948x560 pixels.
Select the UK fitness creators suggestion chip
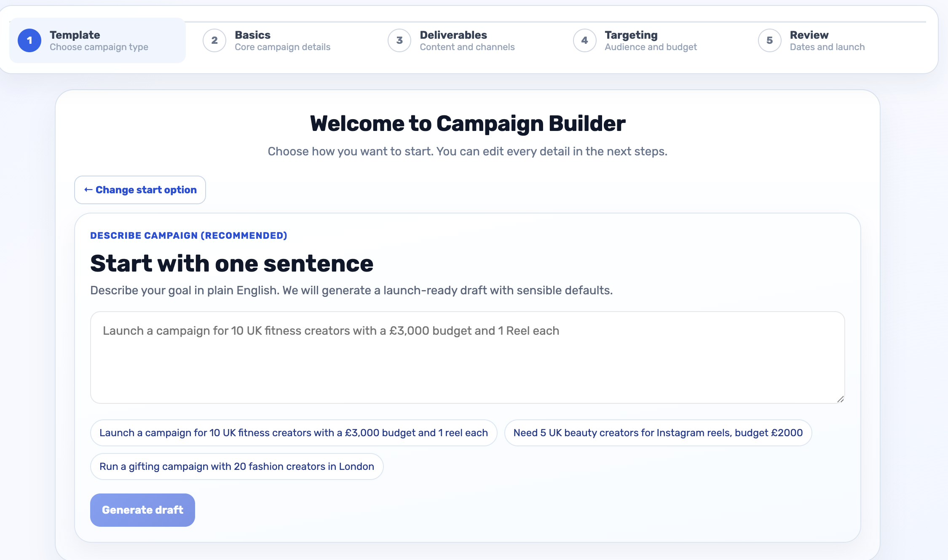(x=294, y=432)
